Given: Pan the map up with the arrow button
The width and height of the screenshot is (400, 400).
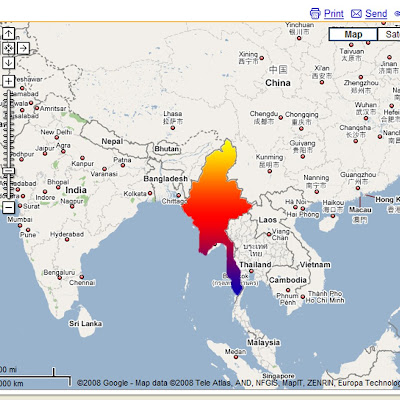Looking at the screenshot, I should pyautogui.click(x=8, y=33).
